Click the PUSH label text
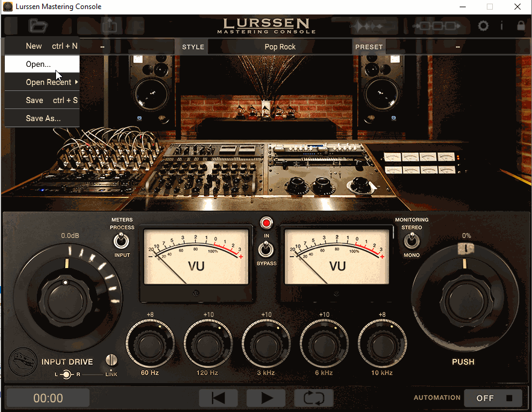The height and width of the screenshot is (412, 532). (x=463, y=362)
